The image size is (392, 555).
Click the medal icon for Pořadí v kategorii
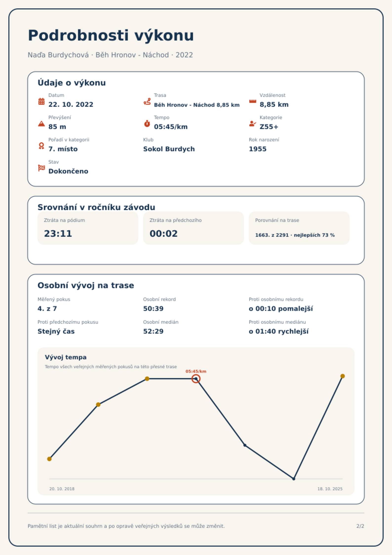[x=41, y=146]
